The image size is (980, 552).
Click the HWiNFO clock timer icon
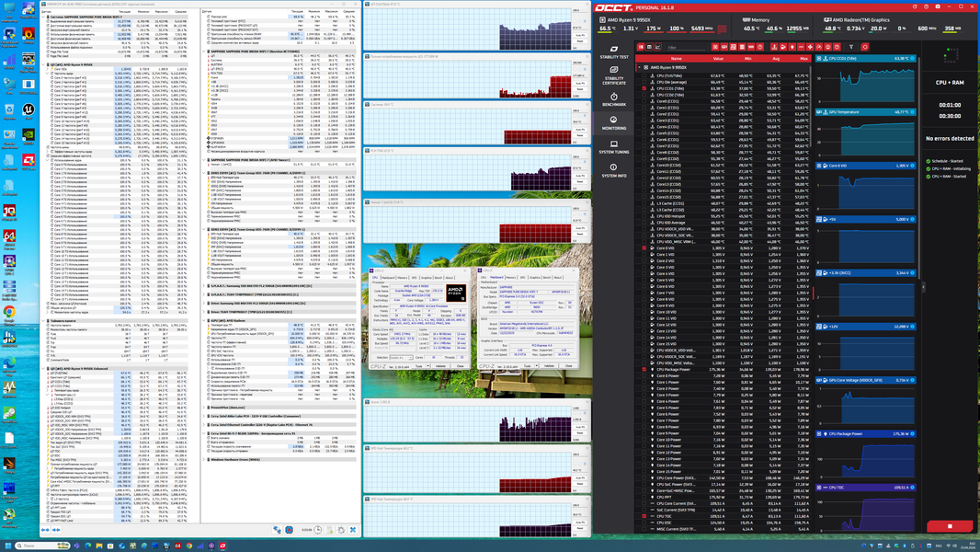tap(317, 530)
